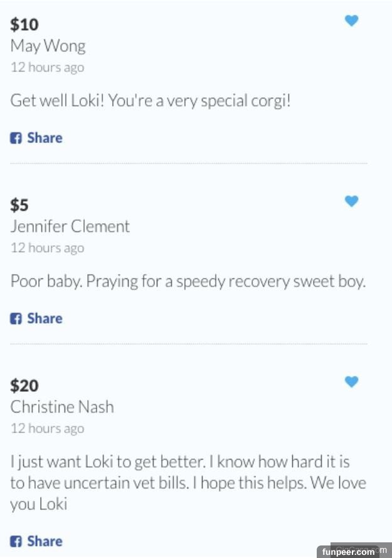Click the $20 donation amount
The height and width of the screenshot is (558, 392).
click(24, 385)
